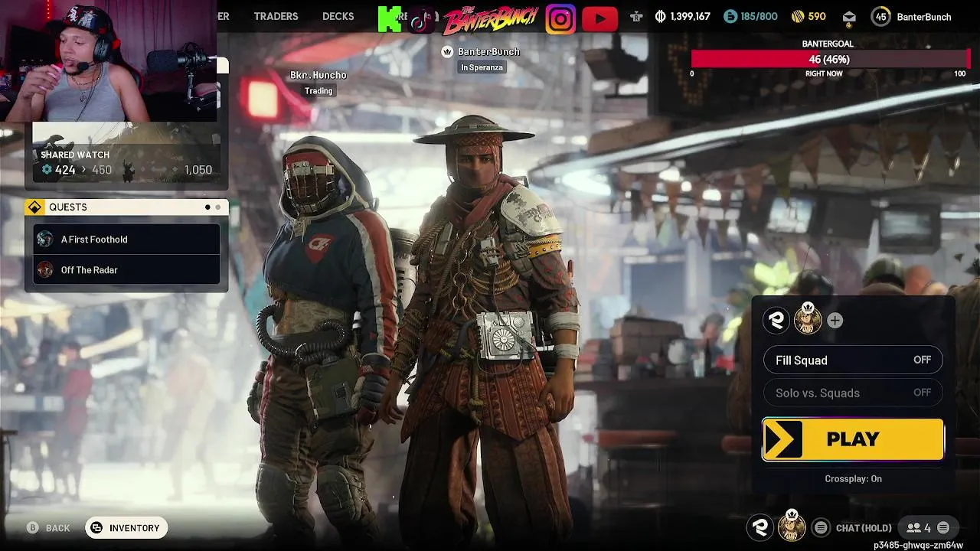Toggle Solo vs. Squads setting
Screen dimensions: 980x551
(853, 393)
